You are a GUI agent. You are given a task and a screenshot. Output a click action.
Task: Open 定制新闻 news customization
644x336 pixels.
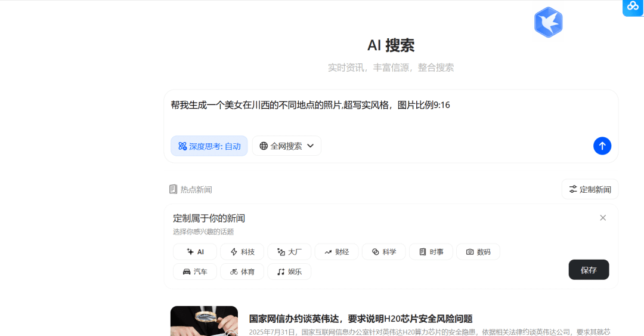(x=590, y=189)
